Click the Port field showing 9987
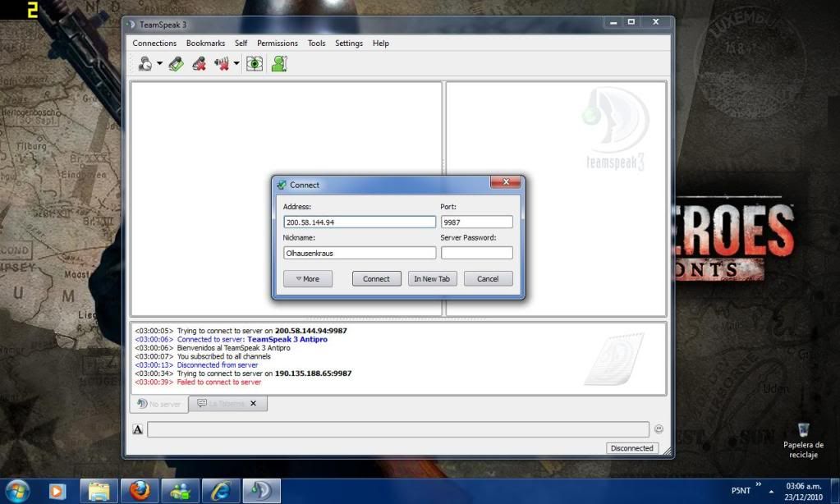Viewport: 840px width, 504px height. (476, 222)
